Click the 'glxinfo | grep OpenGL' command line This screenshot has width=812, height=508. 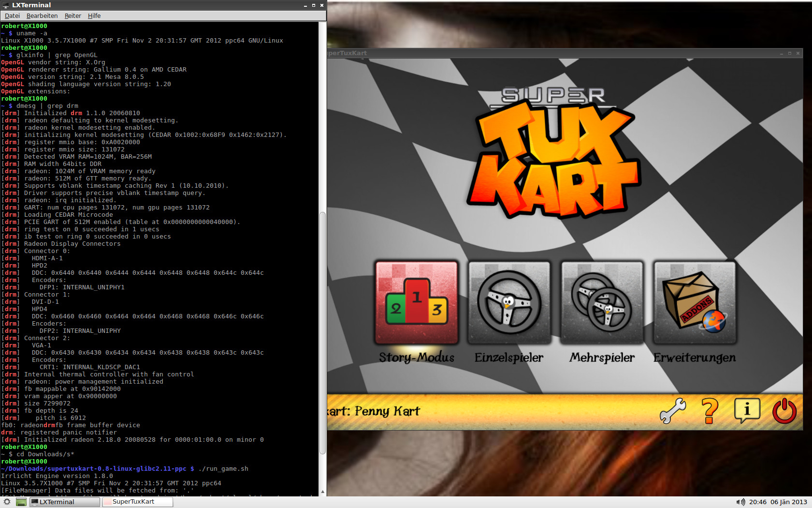click(49, 55)
